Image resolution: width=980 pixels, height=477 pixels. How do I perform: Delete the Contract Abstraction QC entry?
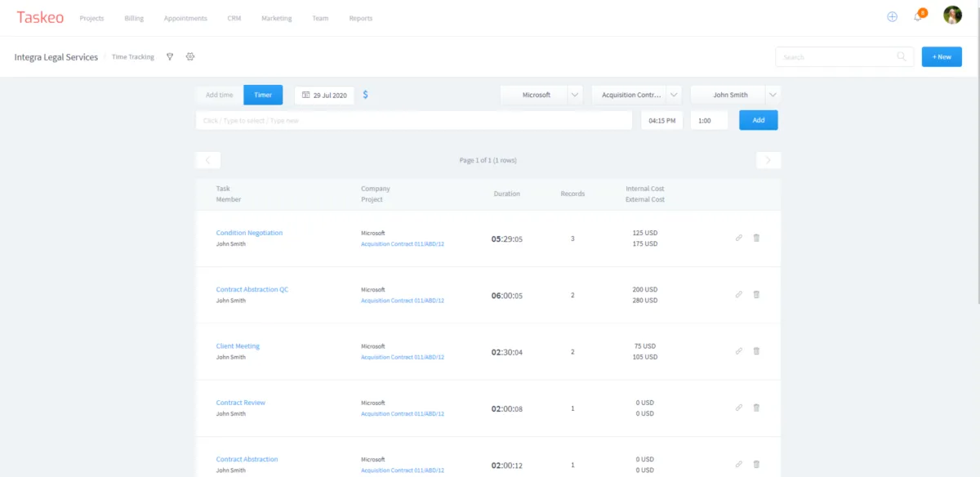tap(756, 294)
